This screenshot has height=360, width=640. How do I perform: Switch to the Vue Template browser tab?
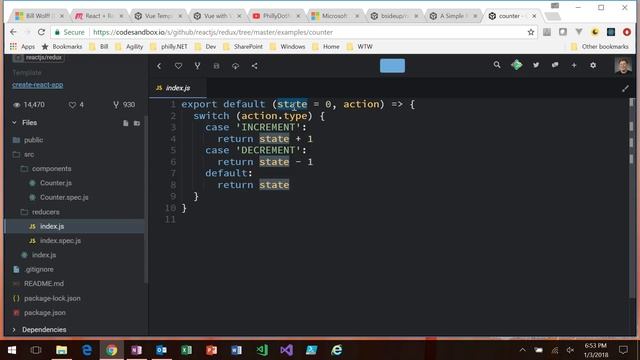tap(157, 16)
